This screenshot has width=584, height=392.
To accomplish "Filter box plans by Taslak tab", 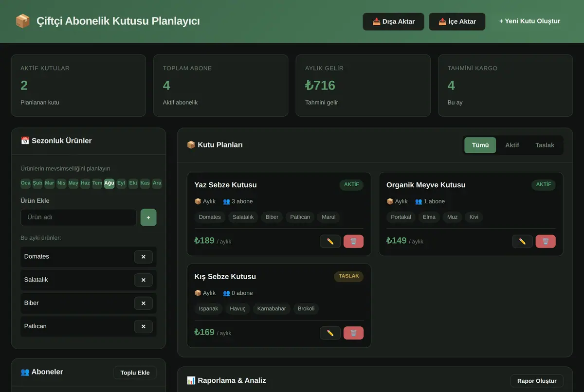I will pos(545,145).
